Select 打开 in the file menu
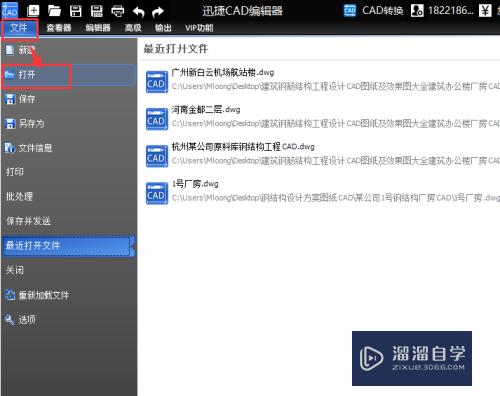This screenshot has height=396, width=500. (69, 75)
